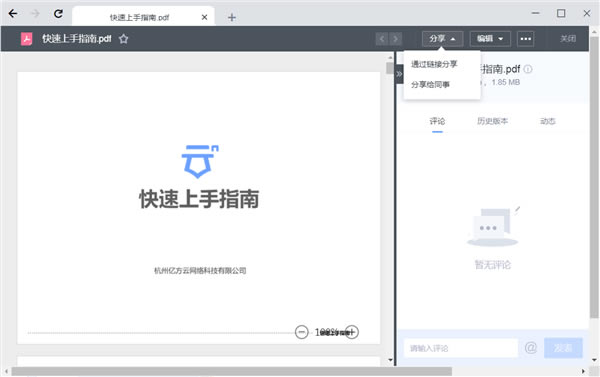
Task: Go to previous file with left arrow
Action: [x=382, y=39]
